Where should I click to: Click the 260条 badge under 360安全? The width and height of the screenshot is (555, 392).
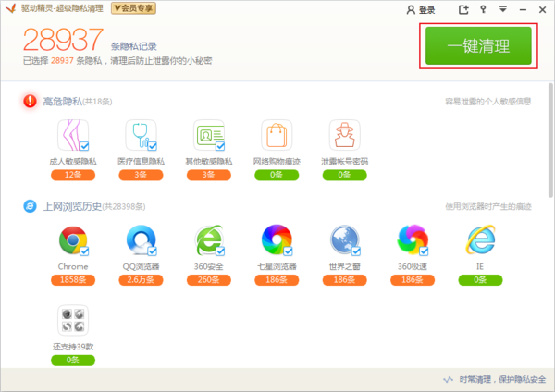point(209,280)
